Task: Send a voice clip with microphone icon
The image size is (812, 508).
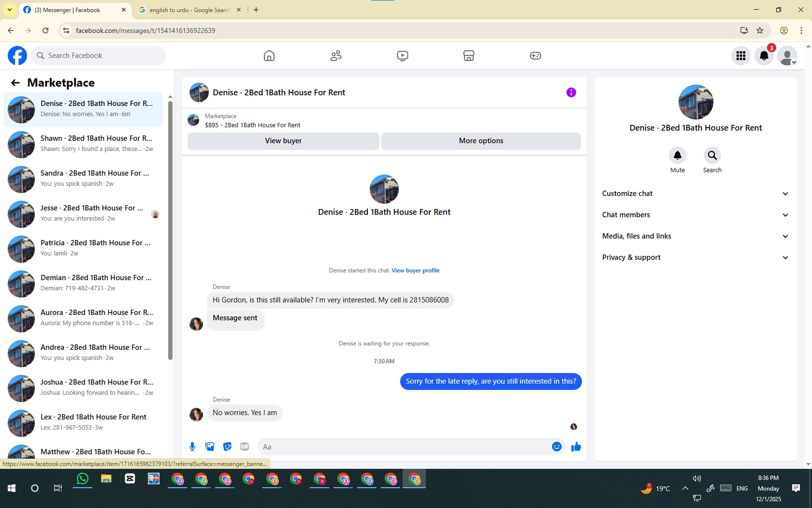Action: pos(192,447)
